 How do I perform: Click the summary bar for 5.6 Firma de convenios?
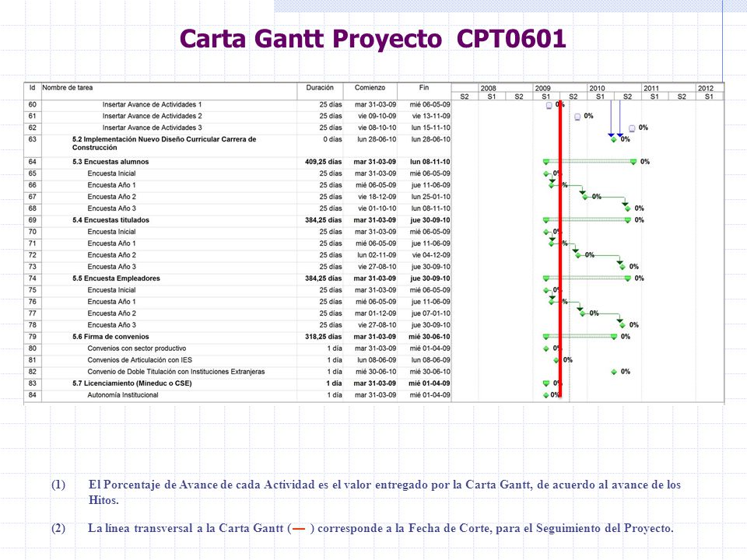(580, 337)
